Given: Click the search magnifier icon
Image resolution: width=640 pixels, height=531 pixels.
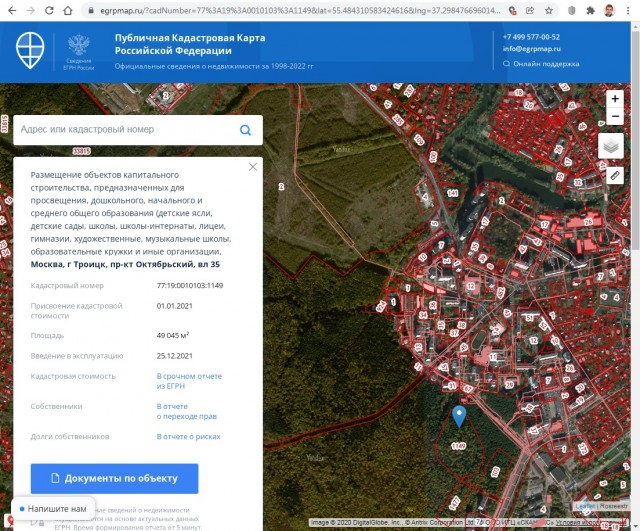Looking at the screenshot, I should pyautogui.click(x=246, y=130).
